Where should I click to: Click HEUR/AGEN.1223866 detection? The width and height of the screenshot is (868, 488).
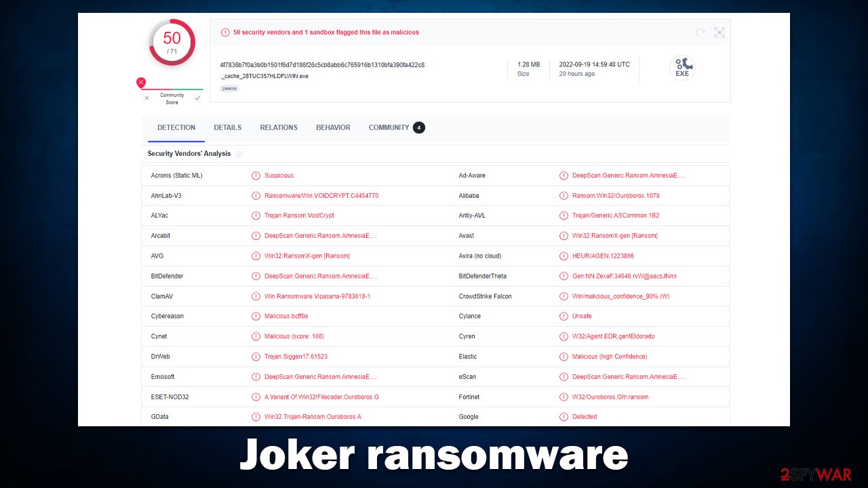[x=603, y=256]
